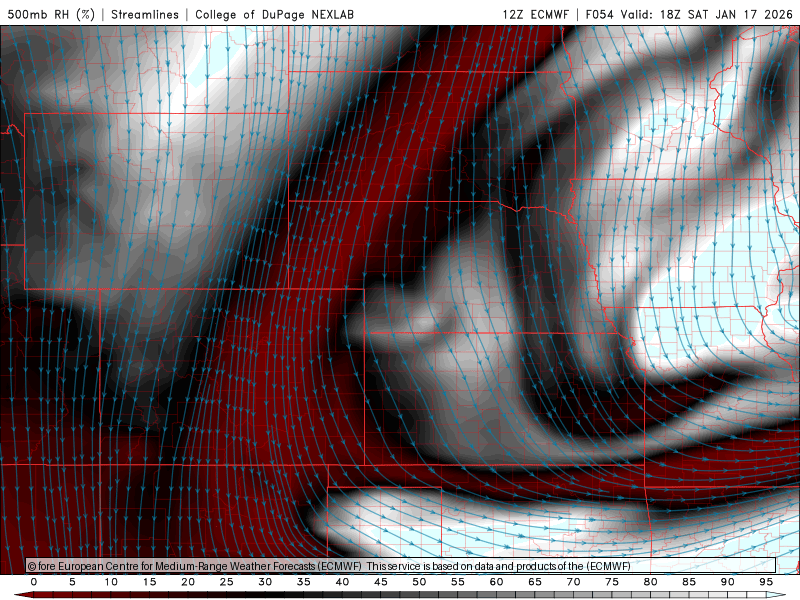Select the 'Streamlines' label in the header

tap(145, 14)
